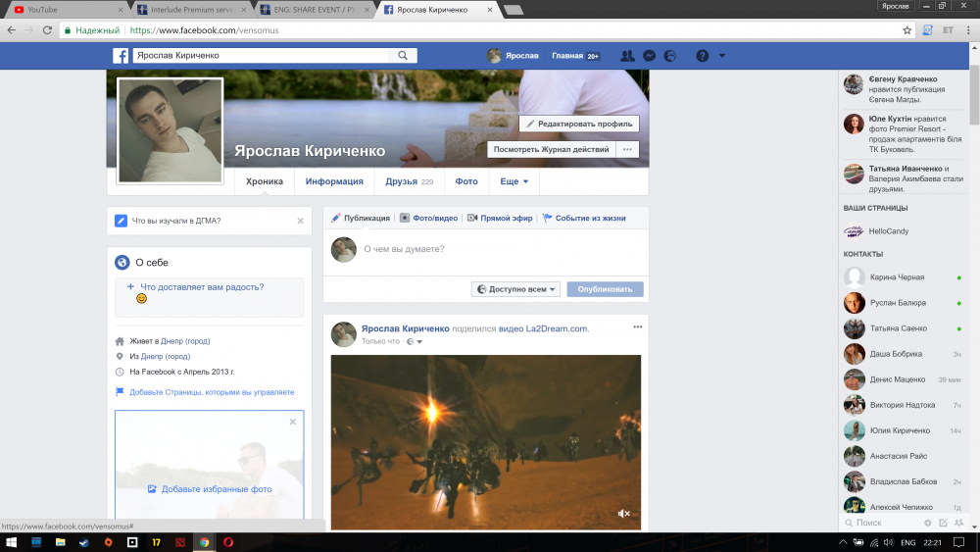Open notifications globe icon in header

click(669, 56)
